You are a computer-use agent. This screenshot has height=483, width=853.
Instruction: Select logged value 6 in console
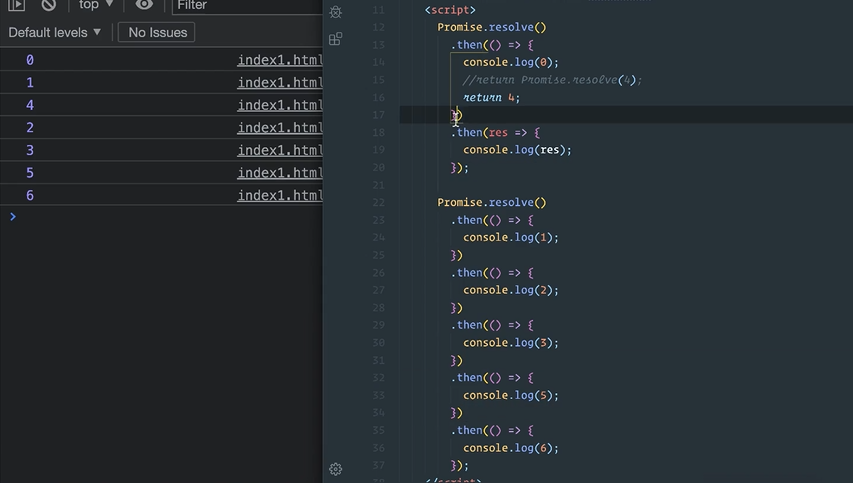click(x=30, y=195)
